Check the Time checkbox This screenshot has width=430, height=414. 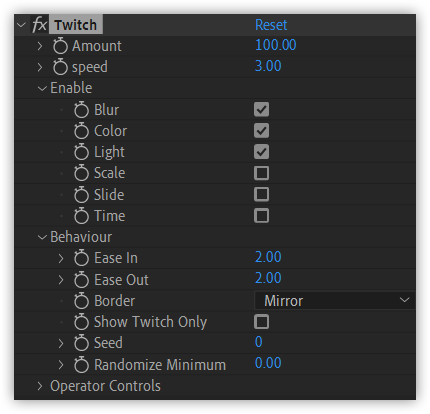[261, 216]
